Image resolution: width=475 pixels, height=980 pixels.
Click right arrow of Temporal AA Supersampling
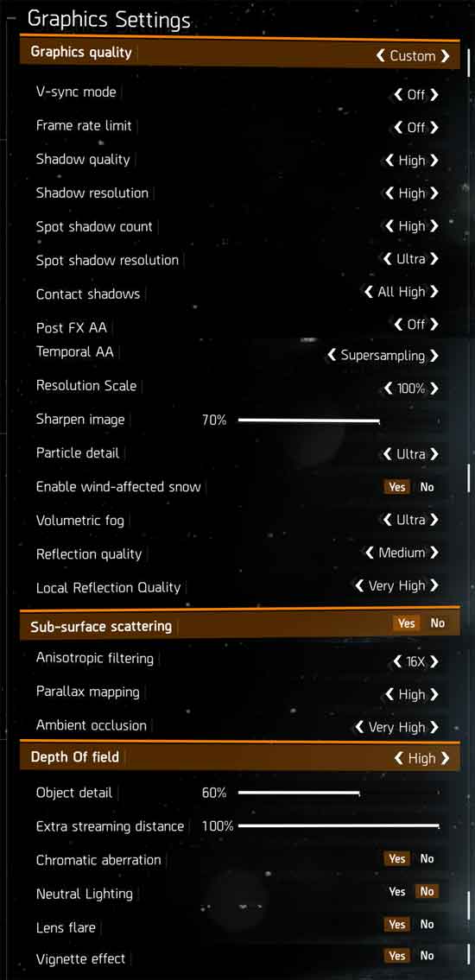[x=434, y=357]
